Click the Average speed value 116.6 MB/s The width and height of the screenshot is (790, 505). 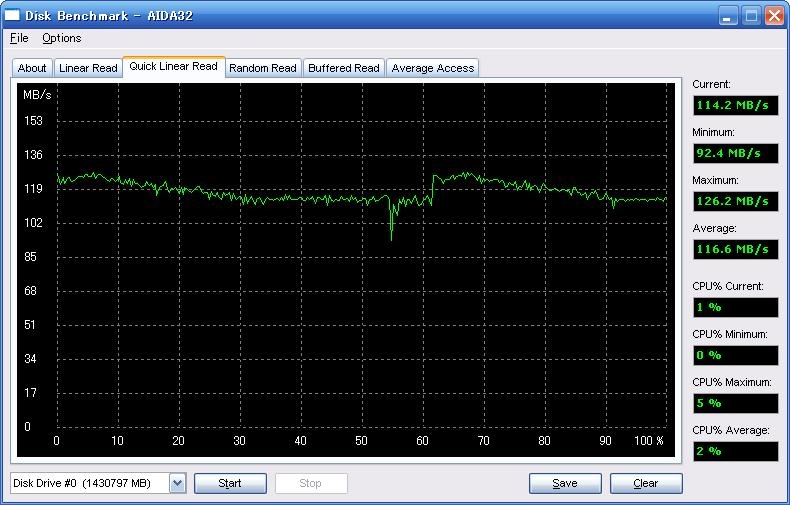pos(734,249)
